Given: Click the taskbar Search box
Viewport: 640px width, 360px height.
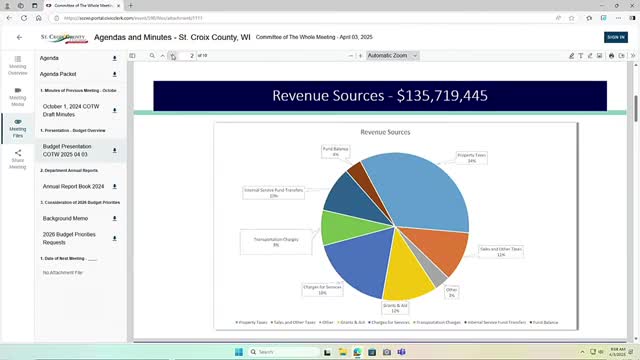Looking at the screenshot, I should click(x=284, y=352).
